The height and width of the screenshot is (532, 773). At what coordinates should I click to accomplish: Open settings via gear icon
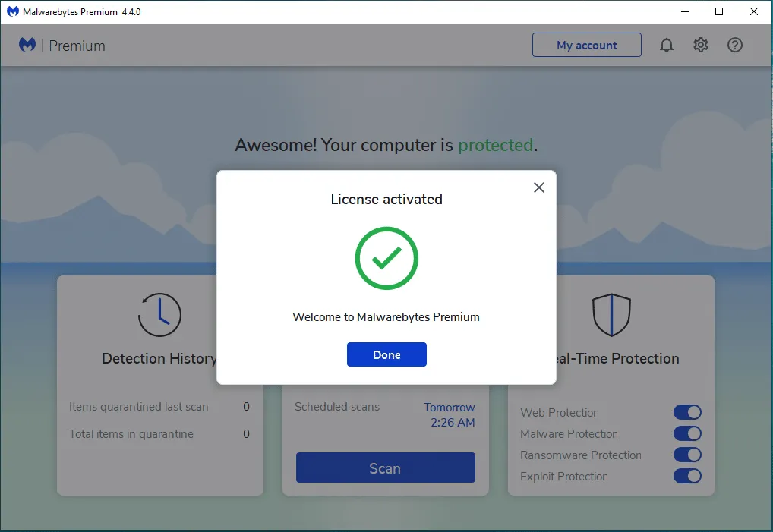coord(701,45)
